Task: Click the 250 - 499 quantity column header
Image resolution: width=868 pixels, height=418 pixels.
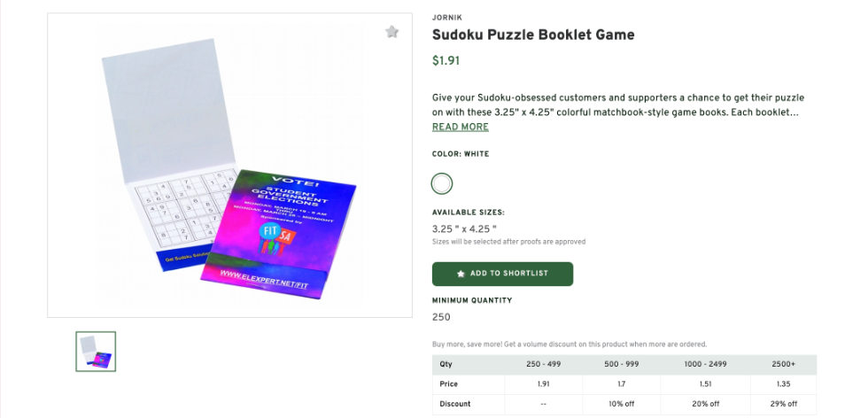Action: click(545, 364)
